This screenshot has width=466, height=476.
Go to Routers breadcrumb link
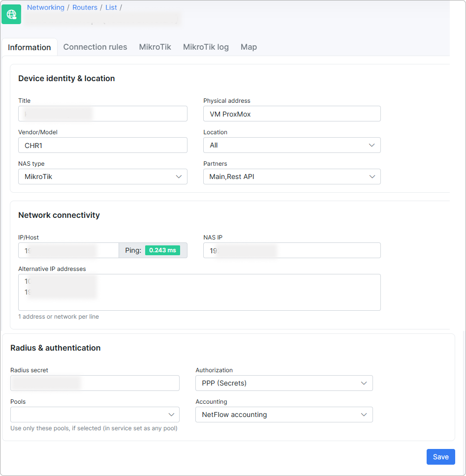[x=85, y=7]
